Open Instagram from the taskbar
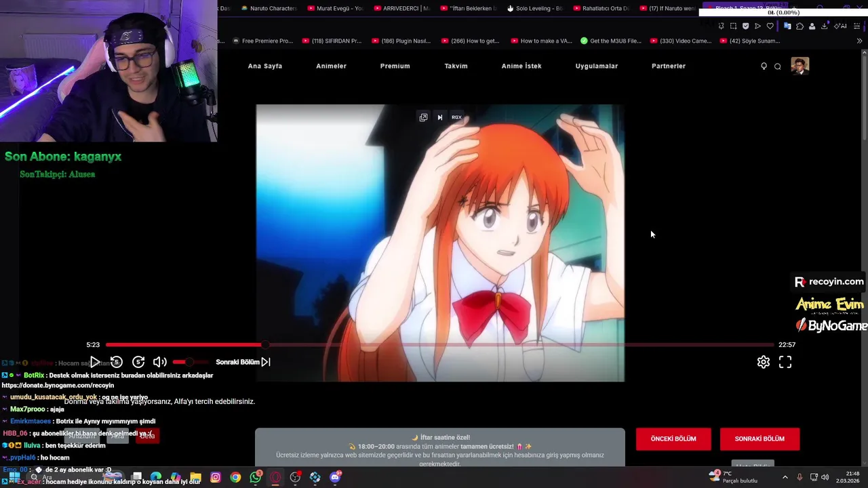 point(216,477)
